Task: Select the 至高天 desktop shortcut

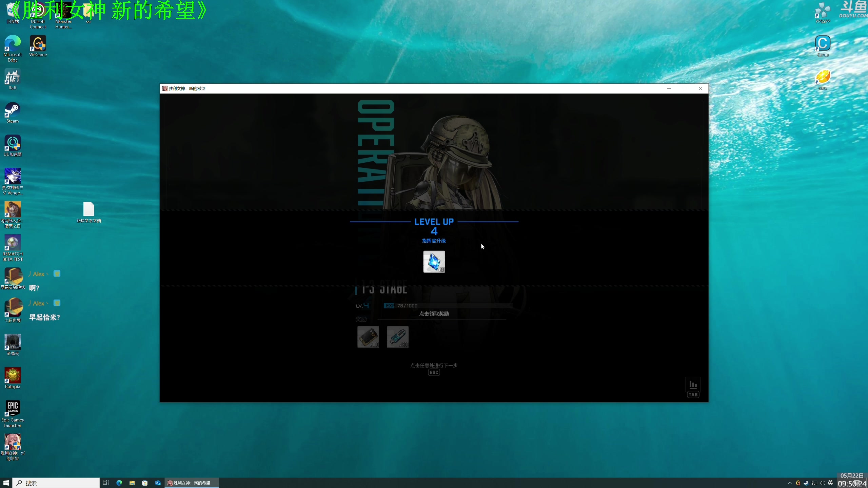Action: click(x=13, y=345)
